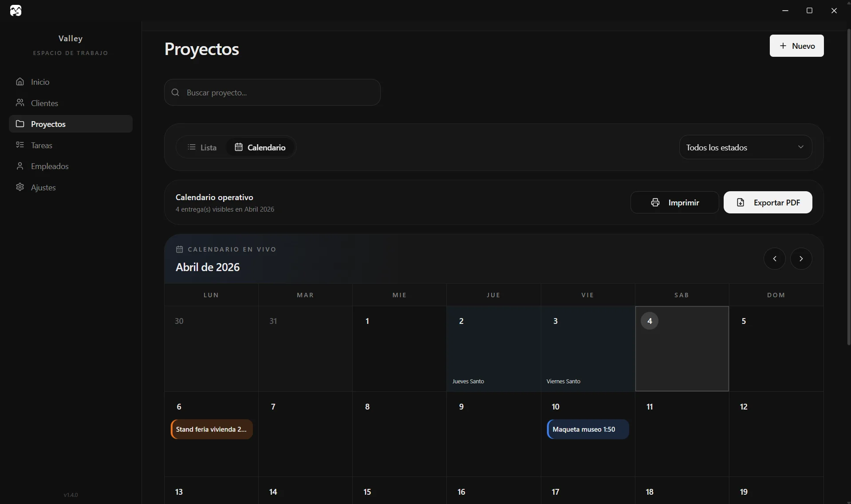The width and height of the screenshot is (851, 504).
Task: Open Ajustes settings
Action: pos(43,187)
